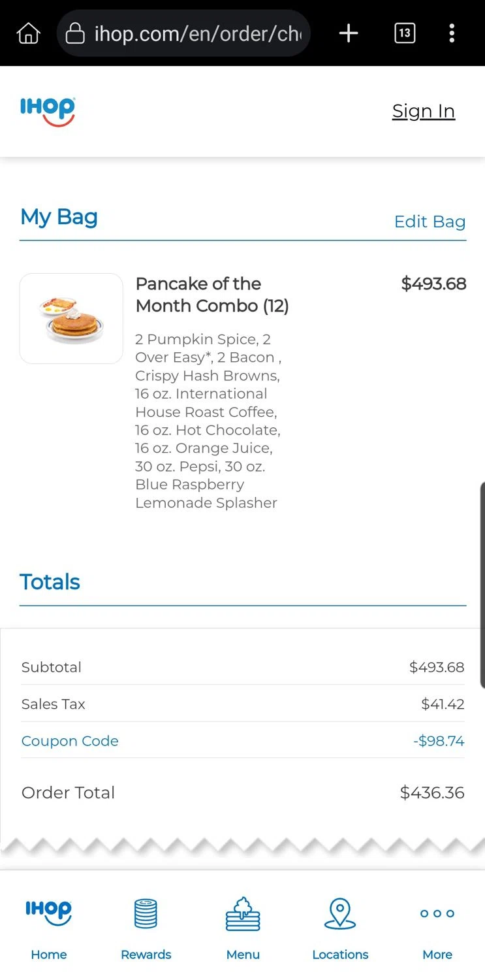Click Edit Bag link

tap(430, 221)
